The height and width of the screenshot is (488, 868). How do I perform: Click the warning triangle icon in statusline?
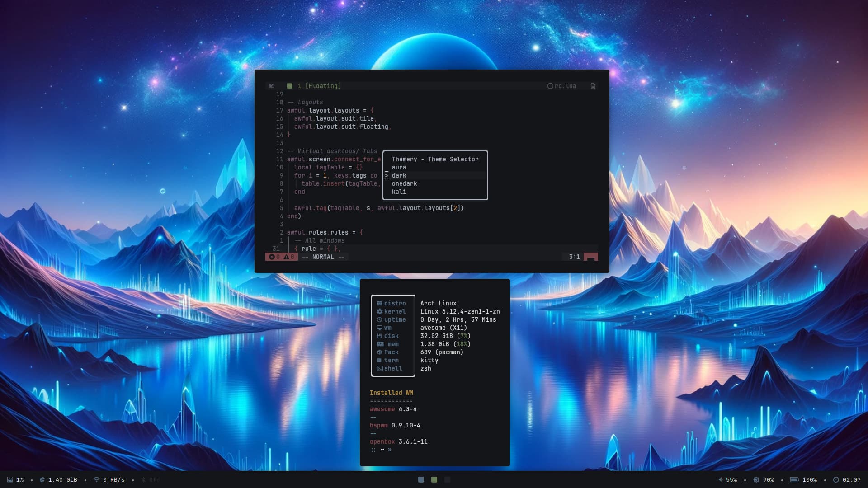pyautogui.click(x=286, y=257)
